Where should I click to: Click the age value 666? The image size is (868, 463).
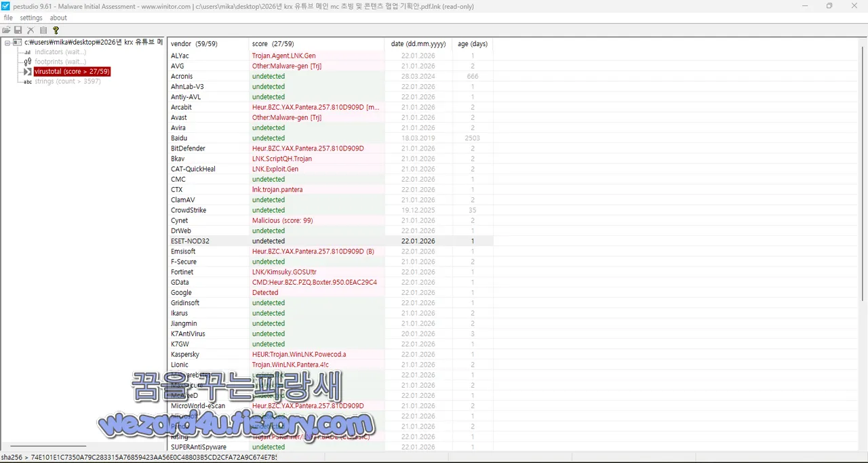[473, 77]
